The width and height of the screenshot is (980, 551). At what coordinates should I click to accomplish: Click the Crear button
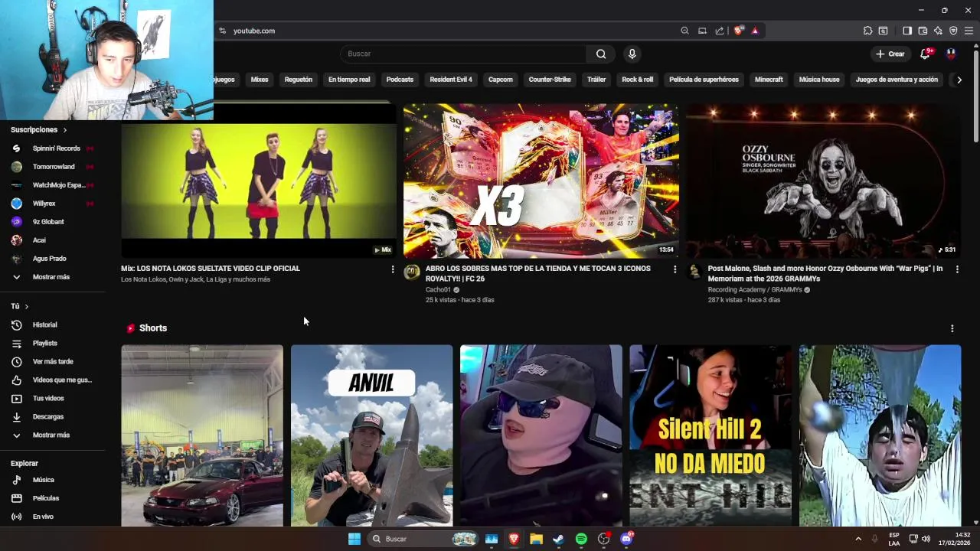[x=890, y=54]
